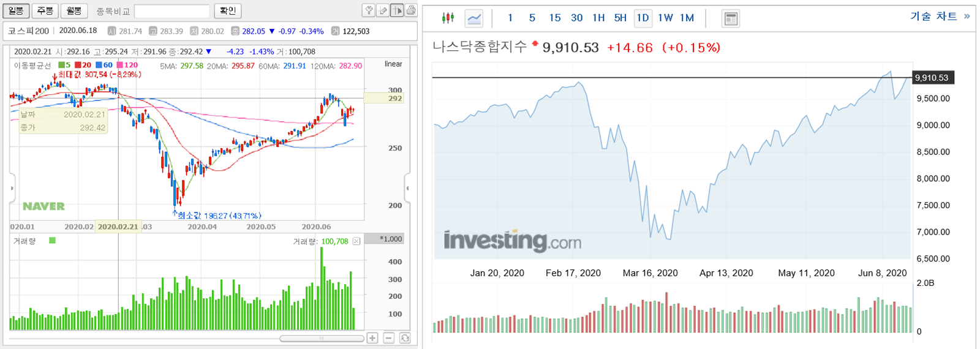Toggle the 20-day moving average legend
Viewport: 980px width, 349px height.
83,65
